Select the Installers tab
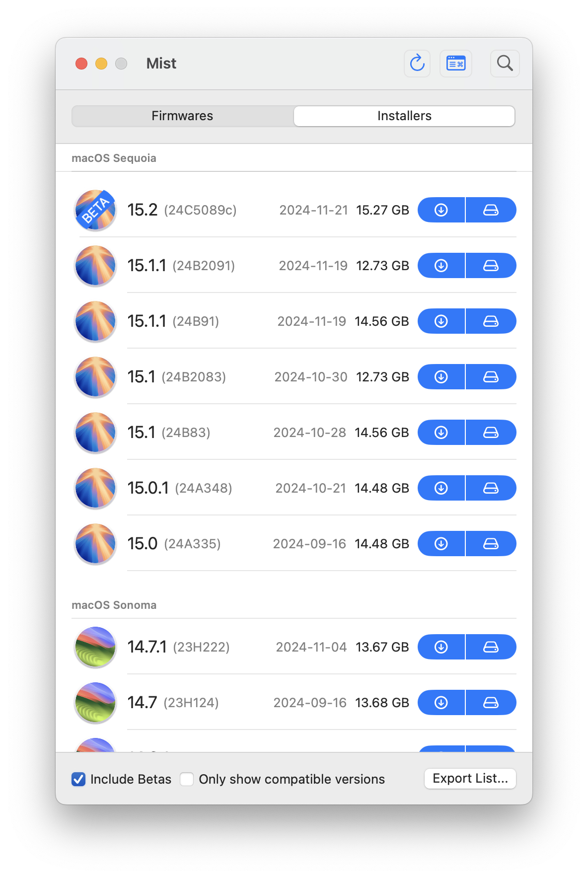588x878 pixels. 404,116
